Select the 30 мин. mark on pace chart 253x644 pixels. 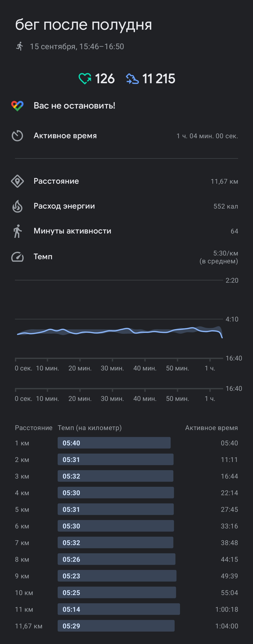(x=112, y=368)
